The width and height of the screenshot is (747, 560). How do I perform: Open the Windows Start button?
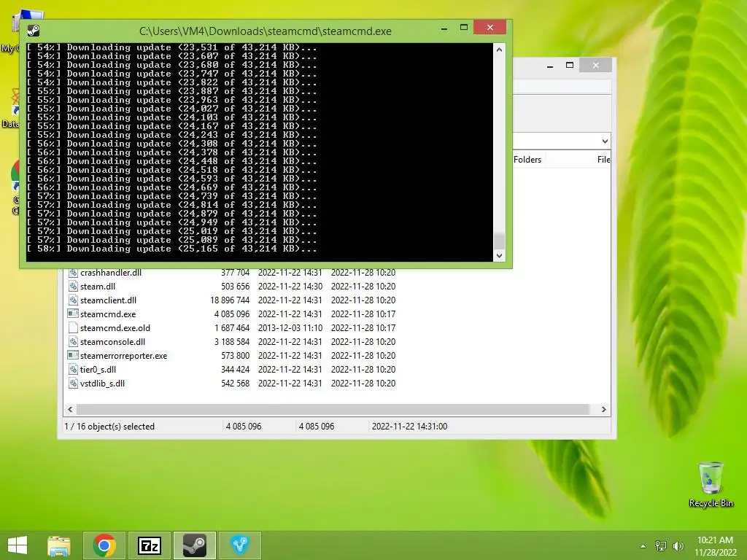[x=18, y=545]
